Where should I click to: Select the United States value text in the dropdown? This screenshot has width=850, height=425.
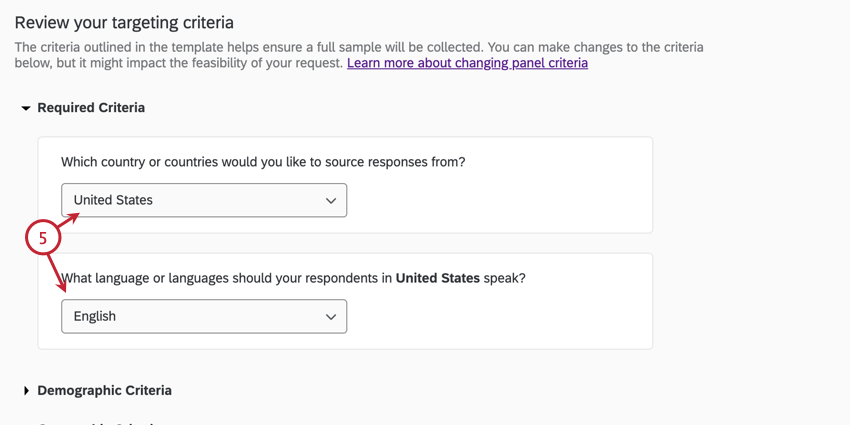(113, 200)
